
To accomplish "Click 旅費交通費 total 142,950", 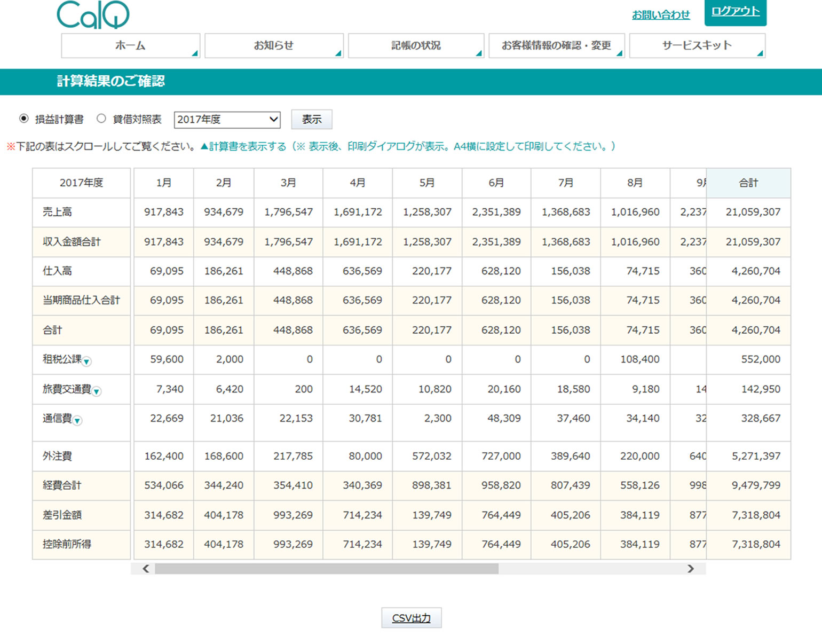I will tap(761, 389).
